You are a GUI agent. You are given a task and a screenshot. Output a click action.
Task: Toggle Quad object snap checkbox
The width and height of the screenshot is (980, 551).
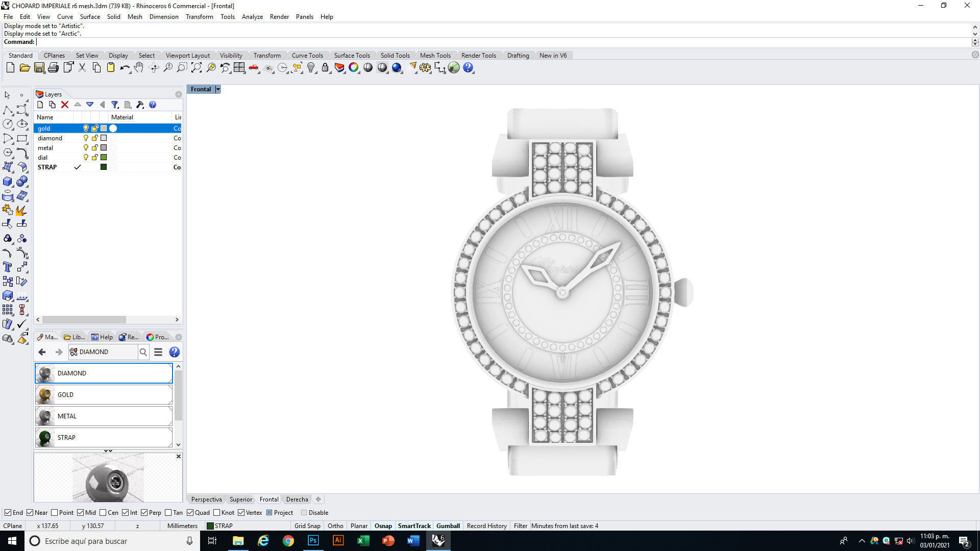point(190,513)
